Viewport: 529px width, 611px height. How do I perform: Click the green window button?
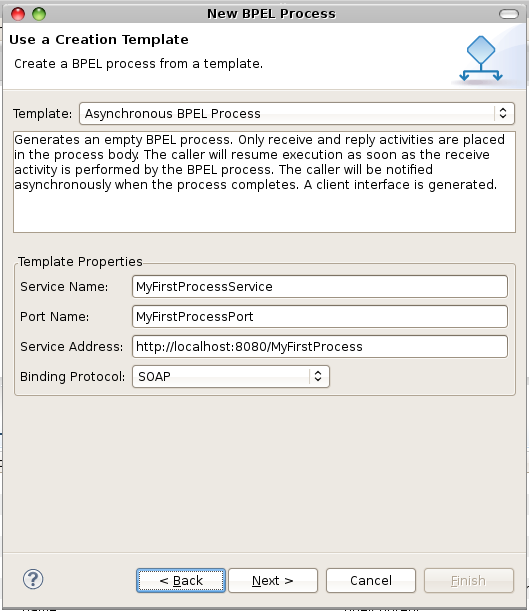39,14
